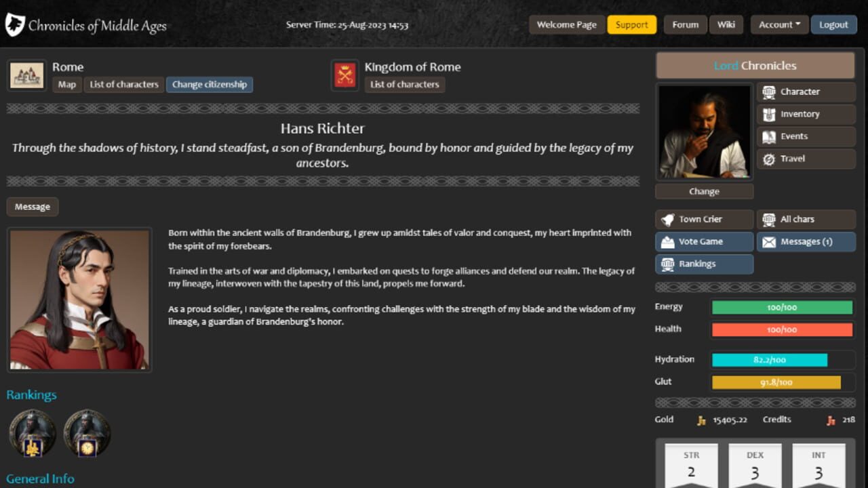This screenshot has width=868, height=488.
Task: Click the Health progress bar
Action: [782, 330]
